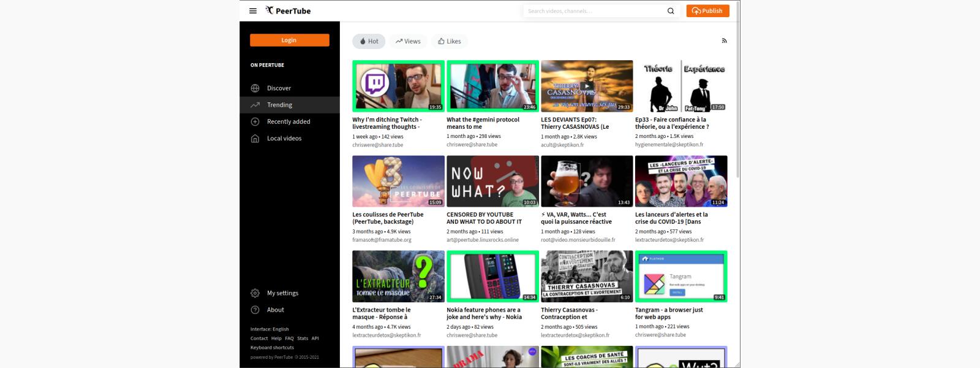
Task: Click the Help footer link
Action: point(277,339)
